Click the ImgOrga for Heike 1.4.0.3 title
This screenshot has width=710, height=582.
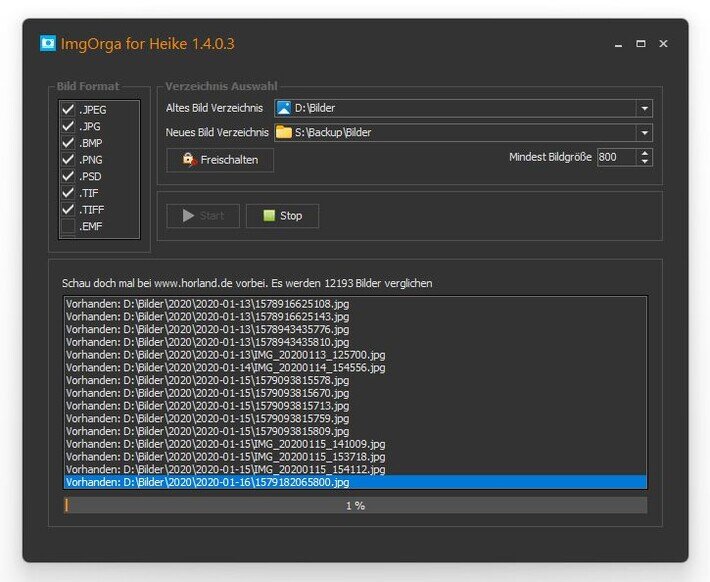148,44
